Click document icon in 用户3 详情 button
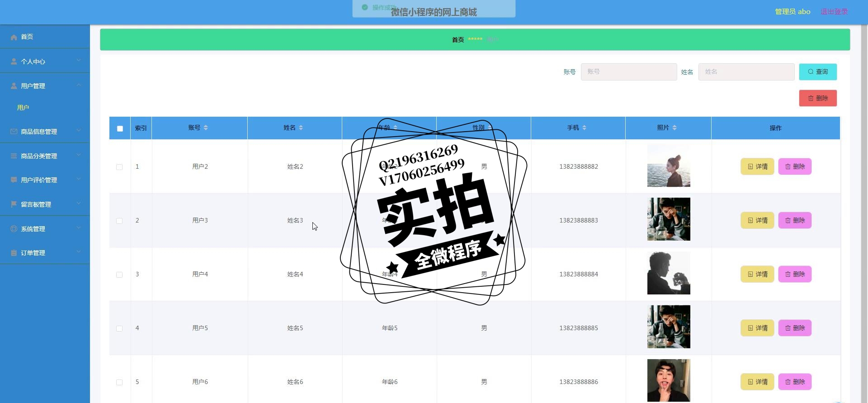This screenshot has width=868, height=403. (750, 220)
